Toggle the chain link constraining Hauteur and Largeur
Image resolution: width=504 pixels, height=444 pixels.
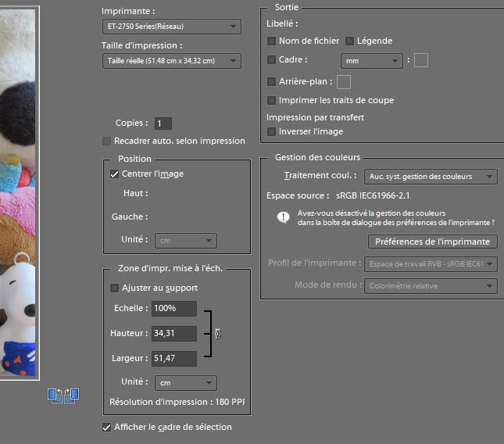(x=217, y=334)
